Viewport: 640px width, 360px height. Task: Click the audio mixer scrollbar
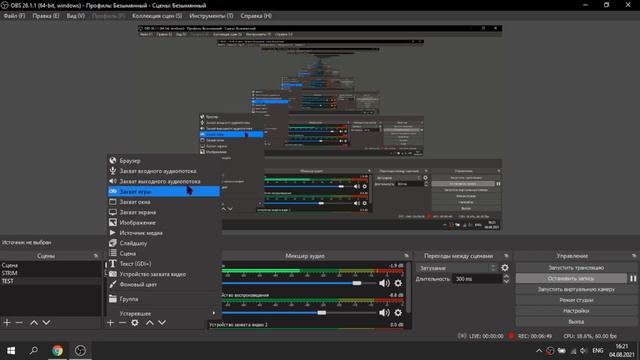click(x=408, y=289)
